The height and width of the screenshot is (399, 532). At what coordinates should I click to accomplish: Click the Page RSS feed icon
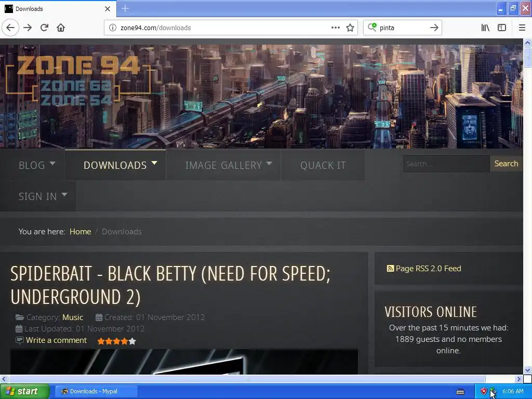click(390, 269)
